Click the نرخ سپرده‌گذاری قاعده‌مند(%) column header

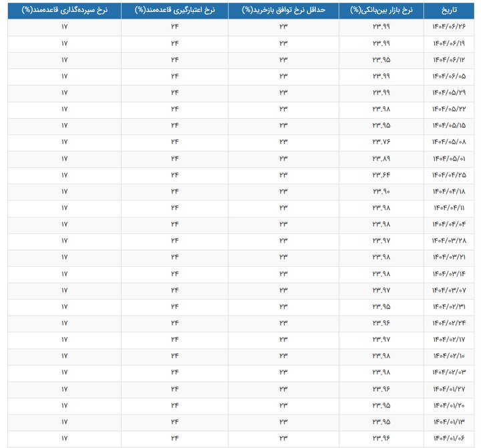[64, 10]
